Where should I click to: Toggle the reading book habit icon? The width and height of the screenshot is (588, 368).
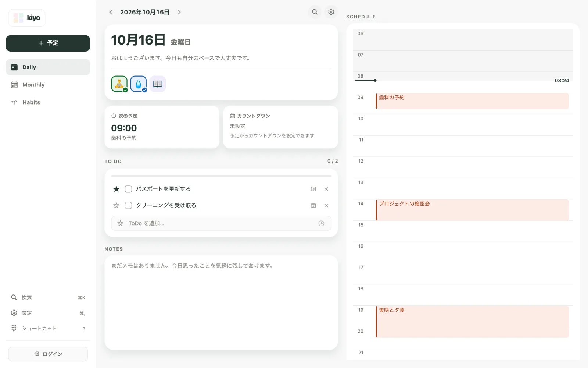pos(158,84)
